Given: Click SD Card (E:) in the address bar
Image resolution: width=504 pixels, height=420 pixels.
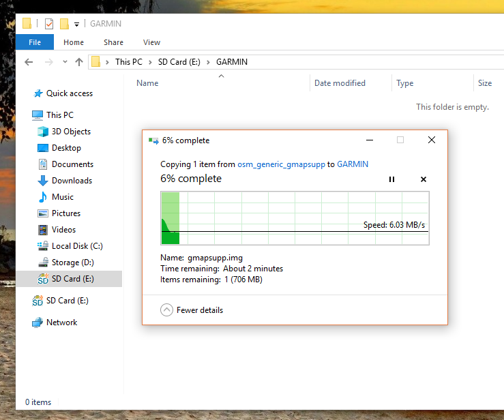Looking at the screenshot, I should tap(179, 61).
